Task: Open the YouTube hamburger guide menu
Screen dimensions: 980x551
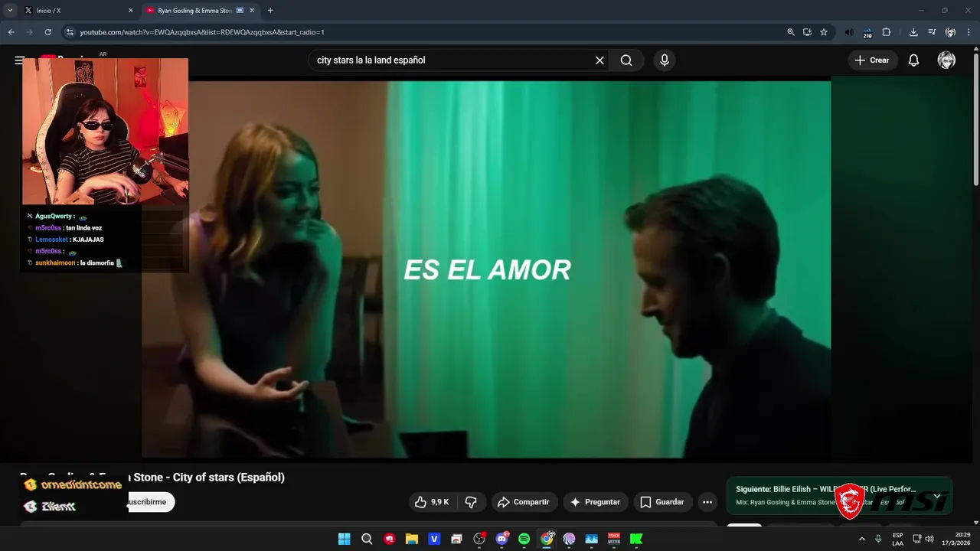Action: 19,60
